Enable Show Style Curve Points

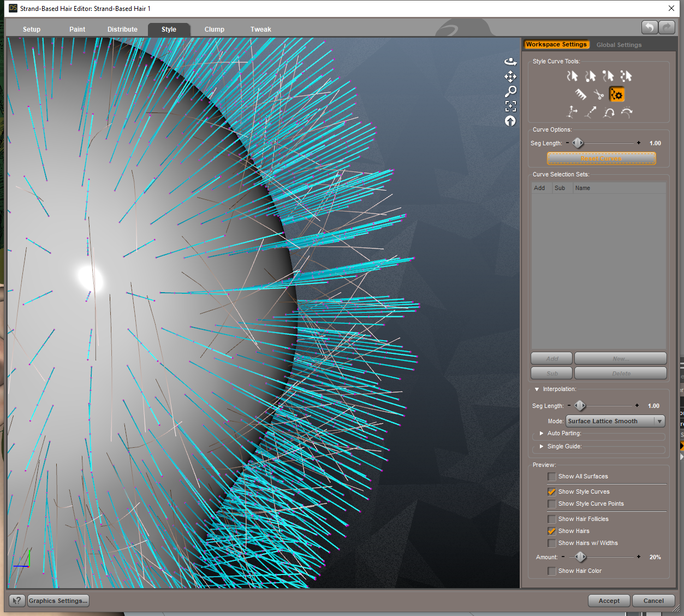tap(552, 504)
